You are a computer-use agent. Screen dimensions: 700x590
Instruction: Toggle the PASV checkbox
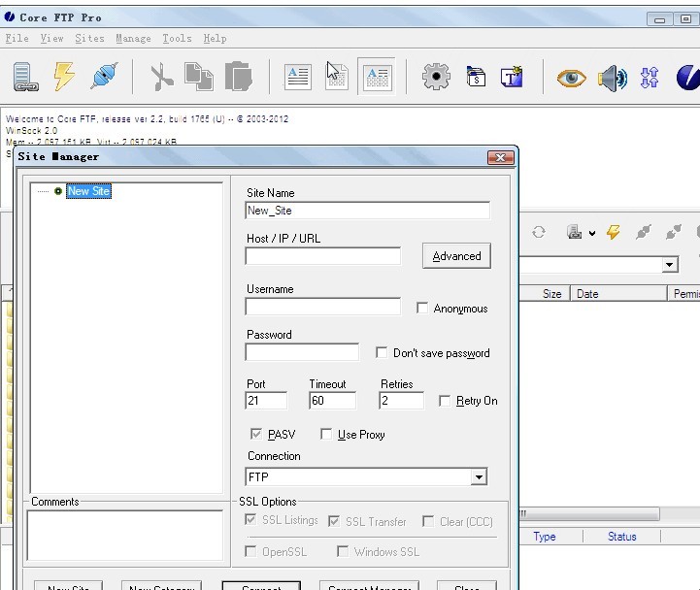coord(255,434)
